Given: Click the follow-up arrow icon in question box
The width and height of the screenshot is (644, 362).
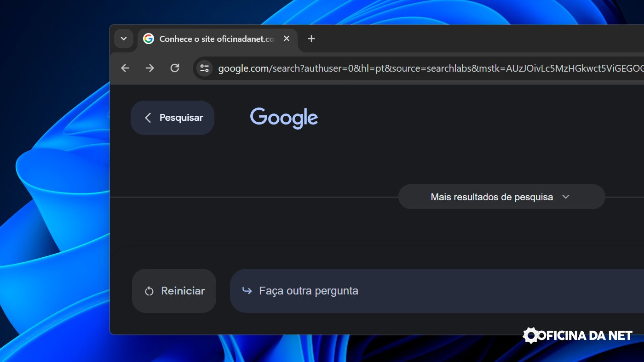Looking at the screenshot, I should click(247, 291).
